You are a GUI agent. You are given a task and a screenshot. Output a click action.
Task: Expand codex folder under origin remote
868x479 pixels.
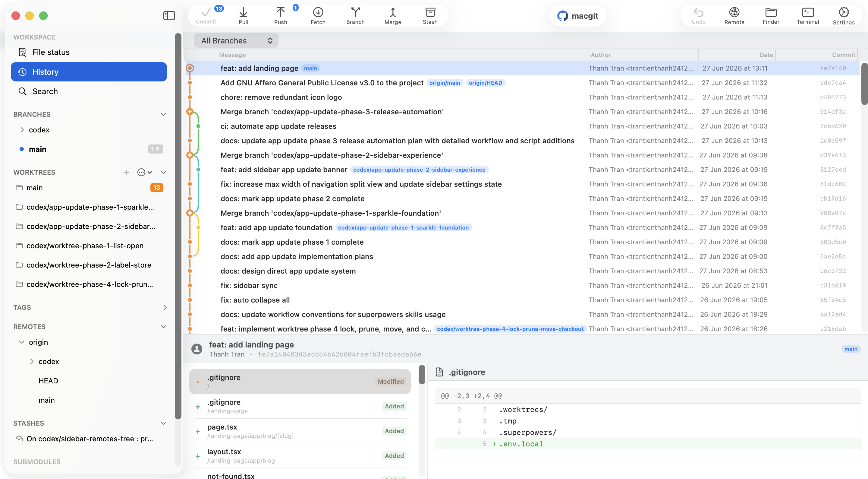32,361
